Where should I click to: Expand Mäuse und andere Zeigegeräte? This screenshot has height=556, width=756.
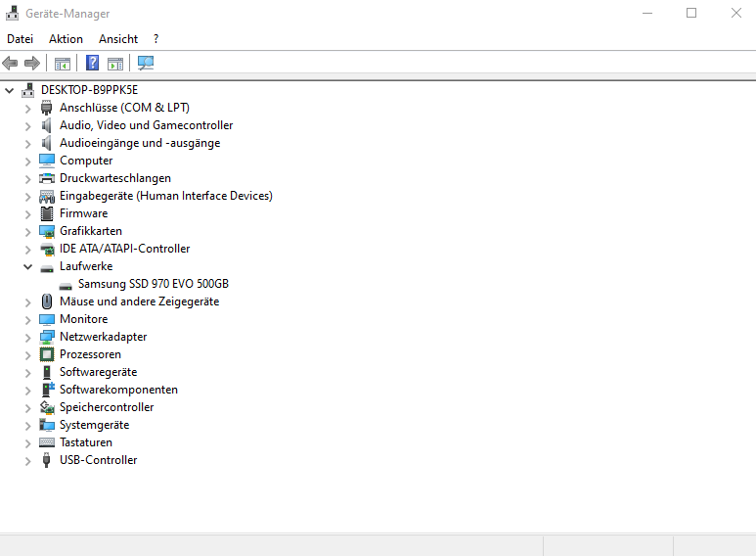pyautogui.click(x=28, y=302)
